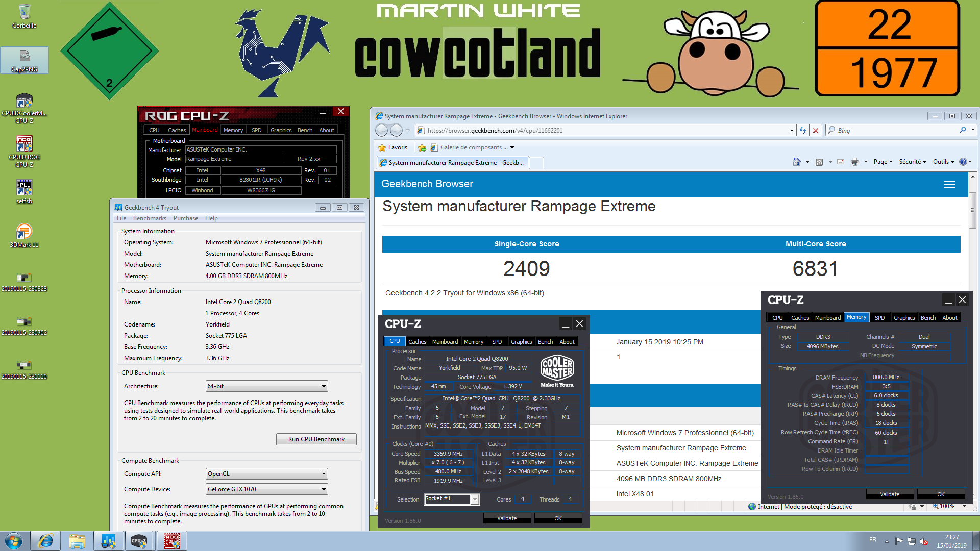Image resolution: width=980 pixels, height=551 pixels.
Task: Open the Favoris star button
Action: 393,147
